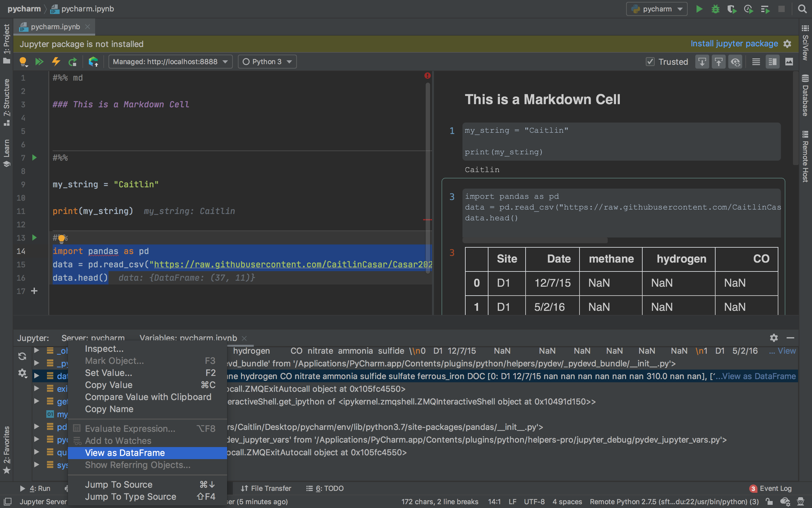Open 4: Run tool window

click(x=35, y=488)
